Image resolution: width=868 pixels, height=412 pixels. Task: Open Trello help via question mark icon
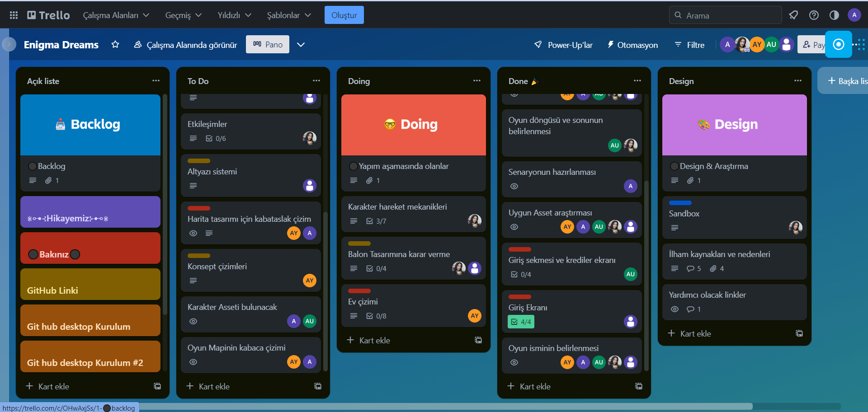coord(814,15)
